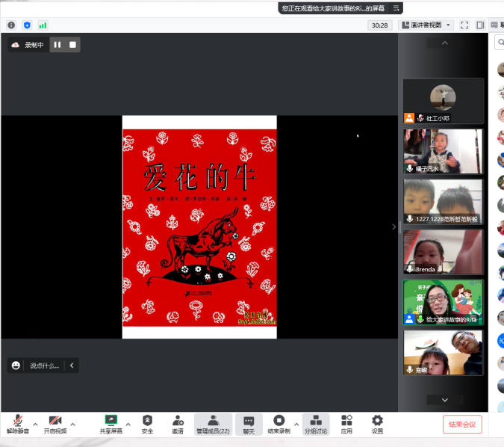The height and width of the screenshot is (447, 504).
Task: Click the meeting info icon
Action: point(11,25)
